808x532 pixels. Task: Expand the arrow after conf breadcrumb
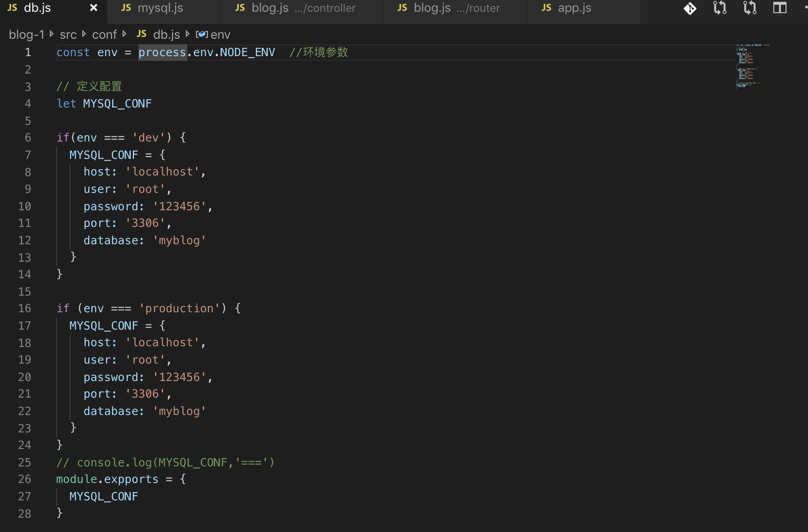tap(124, 34)
